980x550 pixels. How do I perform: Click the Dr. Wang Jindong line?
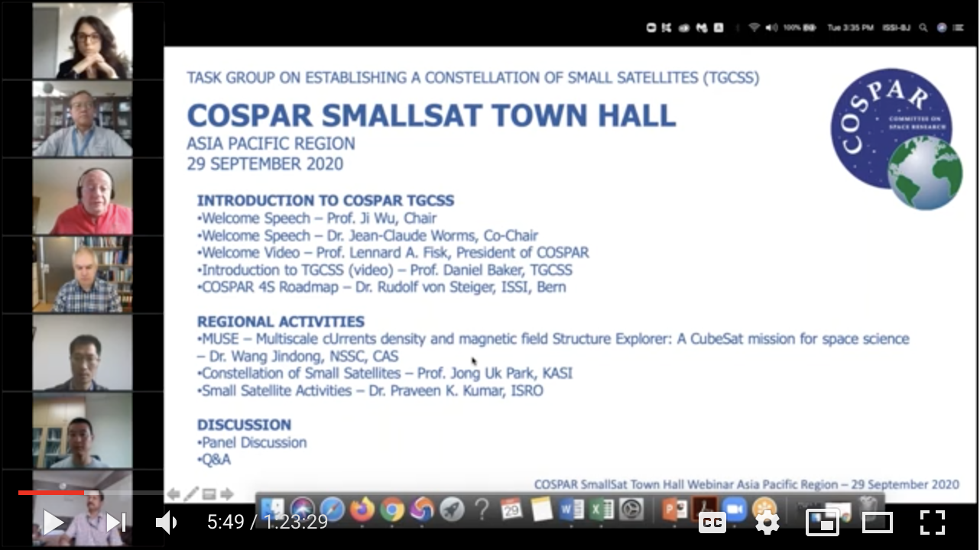coord(298,356)
